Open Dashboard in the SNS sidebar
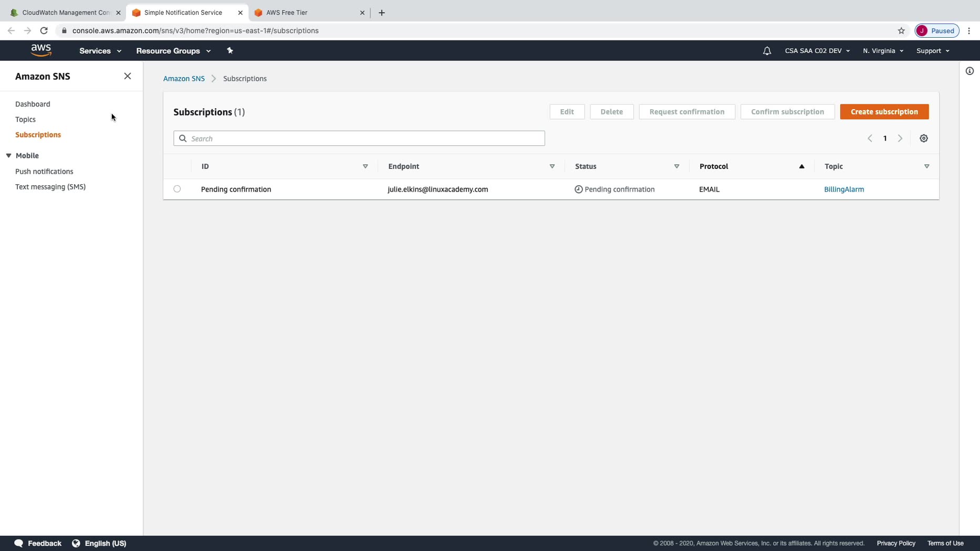Screen dimensions: 980x551 click(33, 104)
